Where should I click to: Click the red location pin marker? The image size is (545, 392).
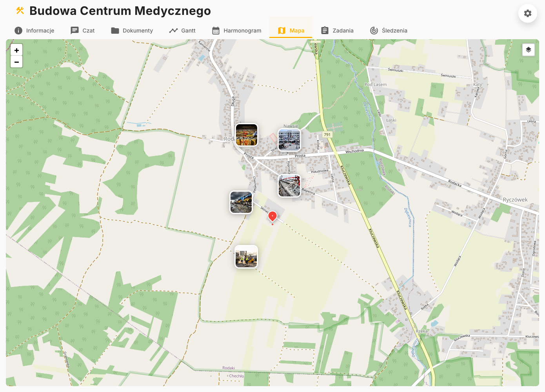tap(272, 216)
